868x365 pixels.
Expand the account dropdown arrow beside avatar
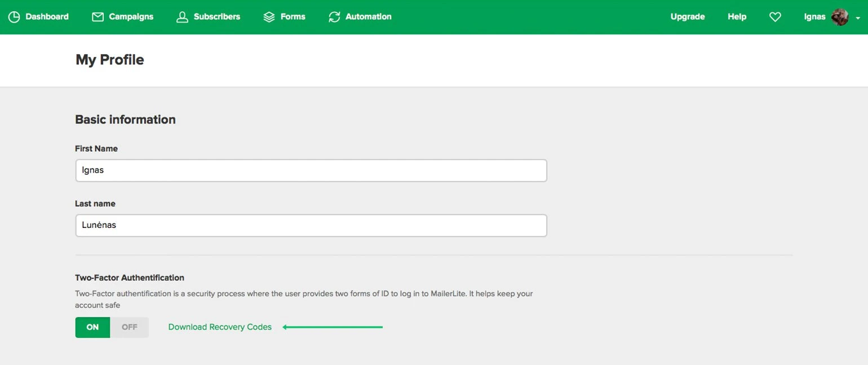click(858, 18)
